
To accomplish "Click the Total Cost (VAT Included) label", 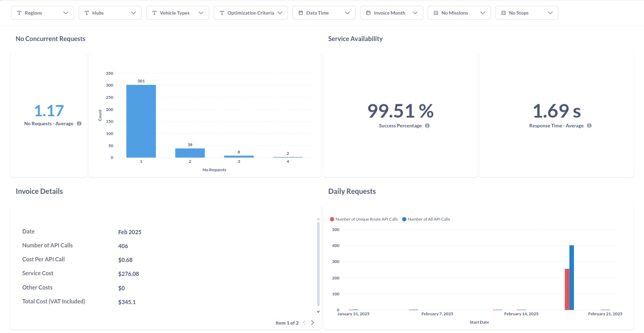I will point(54,301).
